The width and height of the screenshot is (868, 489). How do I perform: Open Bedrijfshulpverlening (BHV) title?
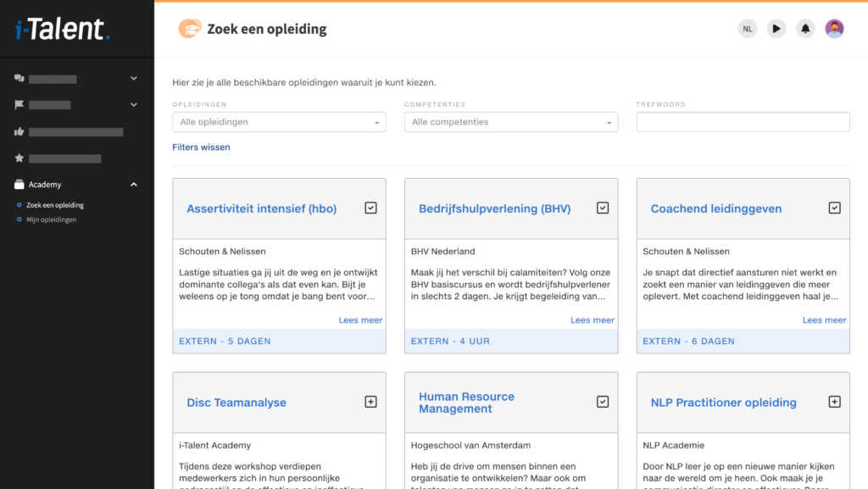coord(494,208)
